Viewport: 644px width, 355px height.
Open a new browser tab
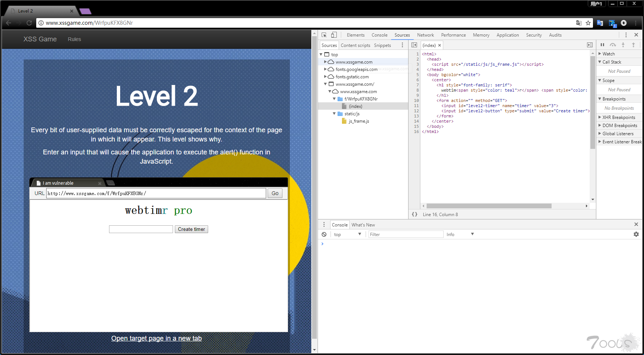coord(85,11)
